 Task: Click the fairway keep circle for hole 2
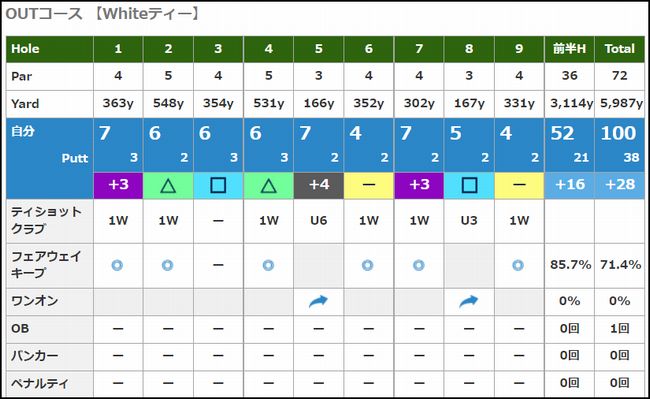tap(167, 265)
